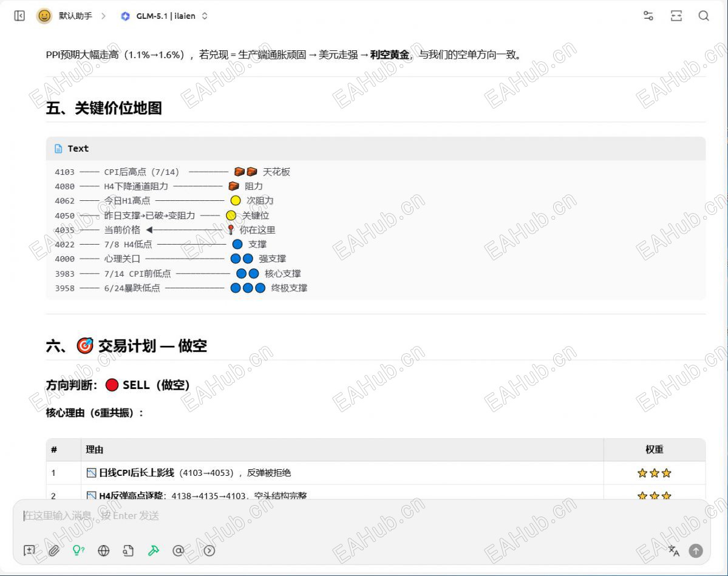Open the quick phrases circled arrow icon
The width and height of the screenshot is (728, 576).
point(209,551)
